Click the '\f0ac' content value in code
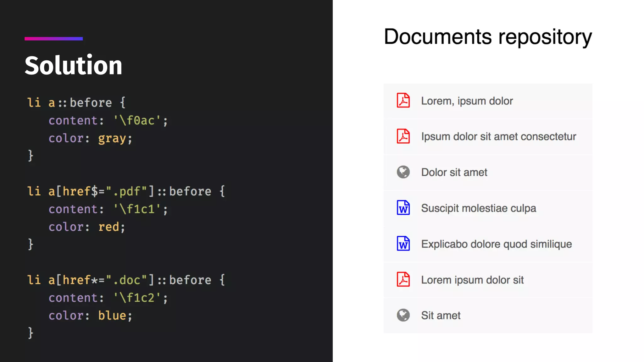644x362 pixels. (137, 121)
